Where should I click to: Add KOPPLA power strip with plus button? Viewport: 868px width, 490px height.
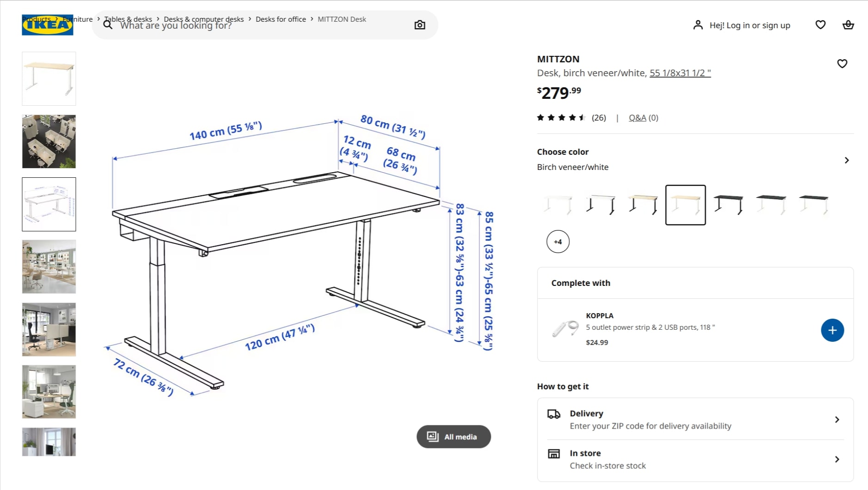click(x=832, y=330)
